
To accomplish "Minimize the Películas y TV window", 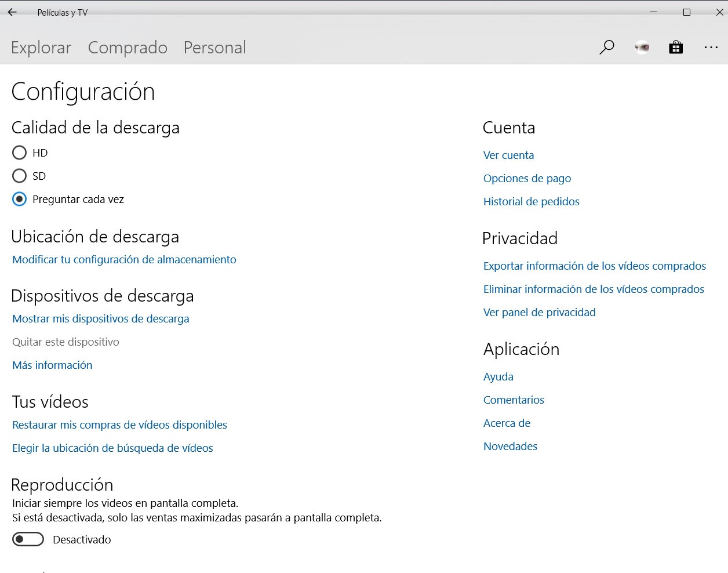I will click(x=654, y=12).
